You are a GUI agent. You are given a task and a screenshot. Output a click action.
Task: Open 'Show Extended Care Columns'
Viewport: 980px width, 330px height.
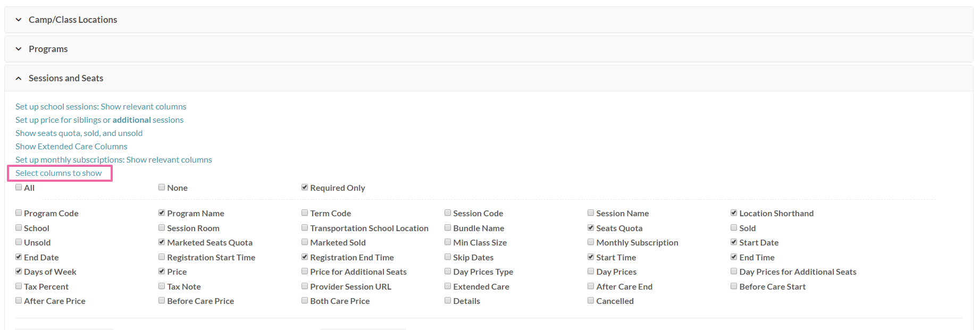coord(71,146)
